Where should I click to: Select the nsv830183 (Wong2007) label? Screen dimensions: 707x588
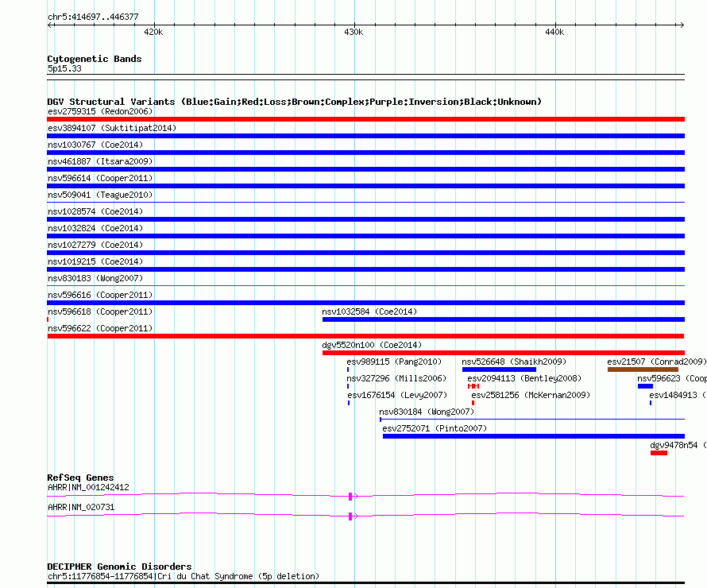click(95, 278)
